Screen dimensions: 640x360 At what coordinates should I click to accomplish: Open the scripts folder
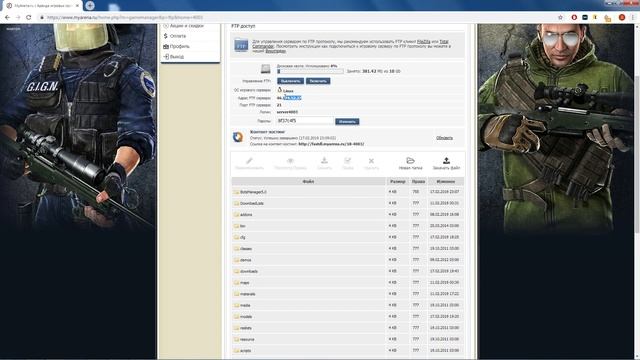245,351
